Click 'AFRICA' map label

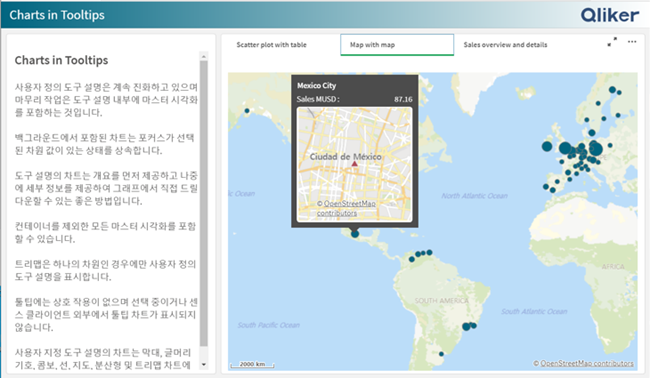613,267
